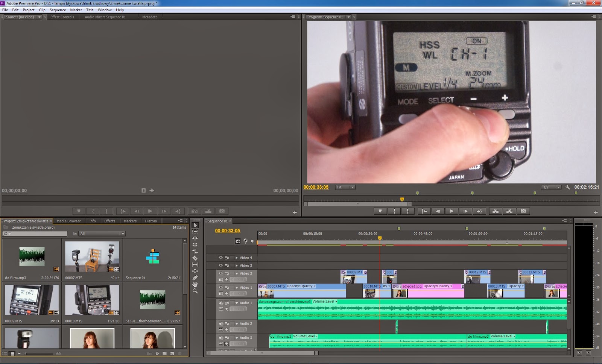Hide the Video 2 track output
The width and height of the screenshot is (602, 364).
pyautogui.click(x=221, y=273)
